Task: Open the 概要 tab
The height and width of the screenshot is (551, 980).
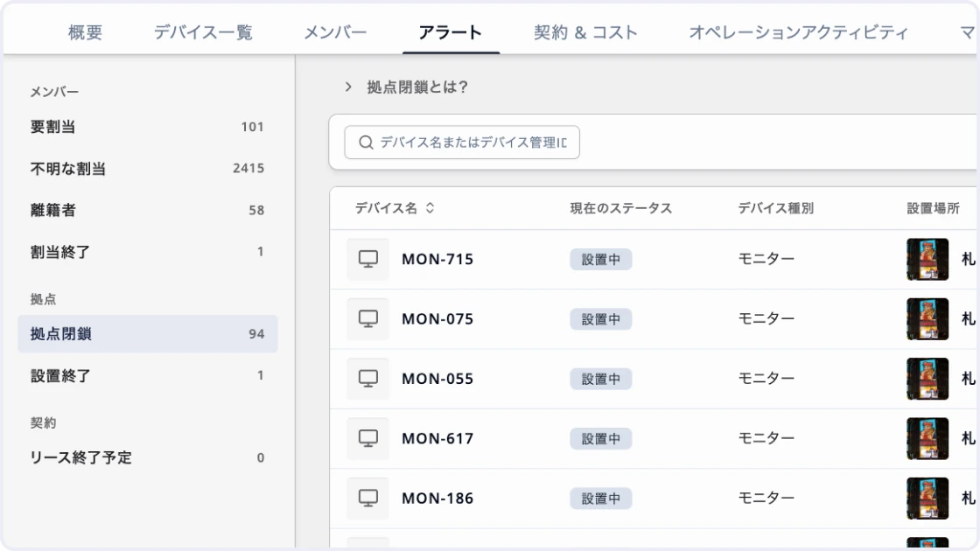Action: click(85, 32)
